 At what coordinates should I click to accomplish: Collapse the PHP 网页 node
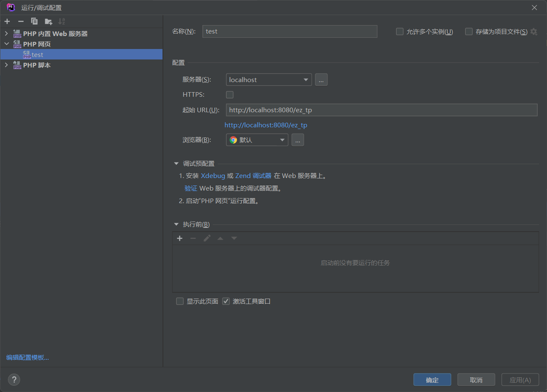pyautogui.click(x=6, y=44)
